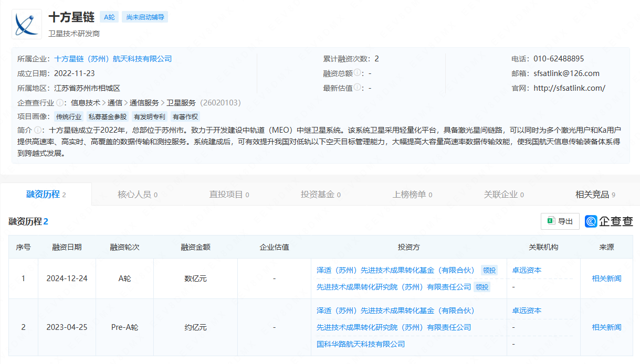Open 先进技术成果转化研究院 link in Pre-A轮 row
This screenshot has height=364, width=640.
(x=394, y=327)
